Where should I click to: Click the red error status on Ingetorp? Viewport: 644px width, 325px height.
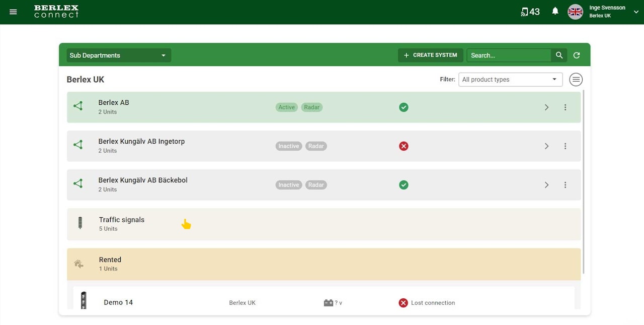[404, 146]
